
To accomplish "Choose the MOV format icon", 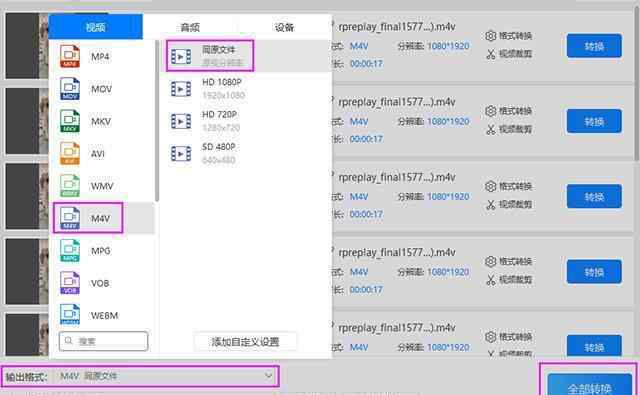I will click(70, 89).
